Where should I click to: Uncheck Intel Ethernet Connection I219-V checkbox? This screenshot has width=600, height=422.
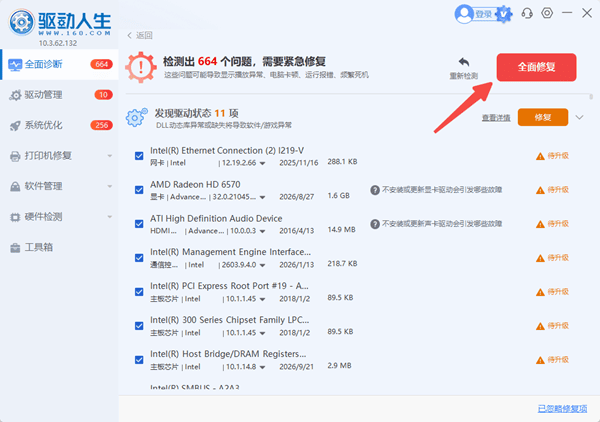139,156
